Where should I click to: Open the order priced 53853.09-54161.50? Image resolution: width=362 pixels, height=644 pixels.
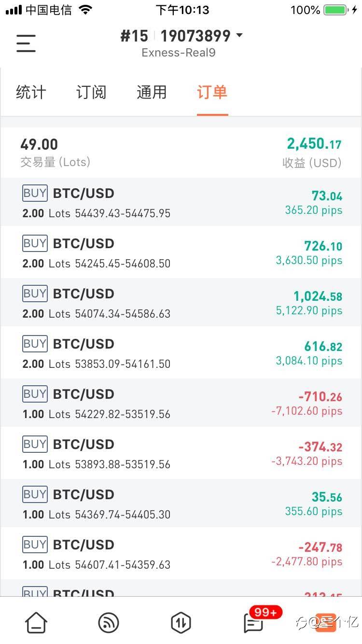click(181, 353)
